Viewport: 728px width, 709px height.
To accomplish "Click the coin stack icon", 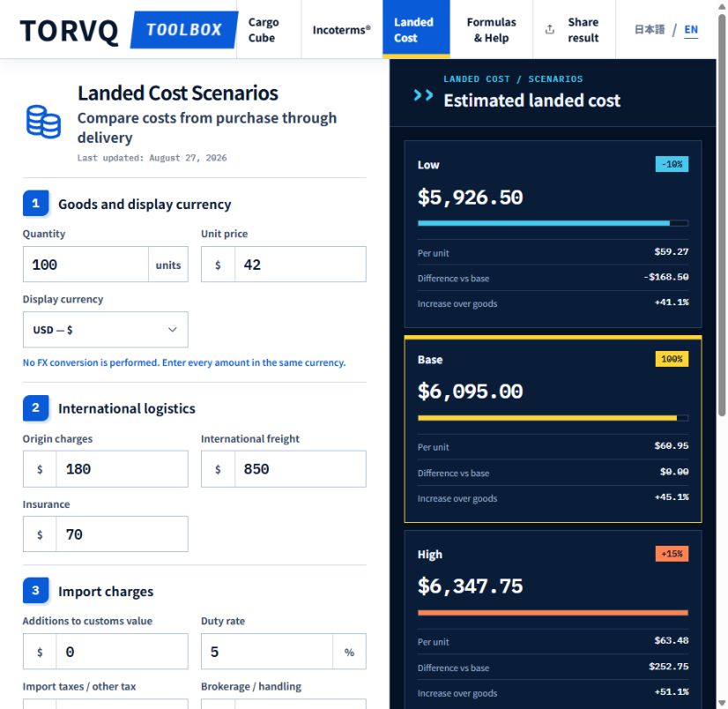I will click(x=43, y=122).
